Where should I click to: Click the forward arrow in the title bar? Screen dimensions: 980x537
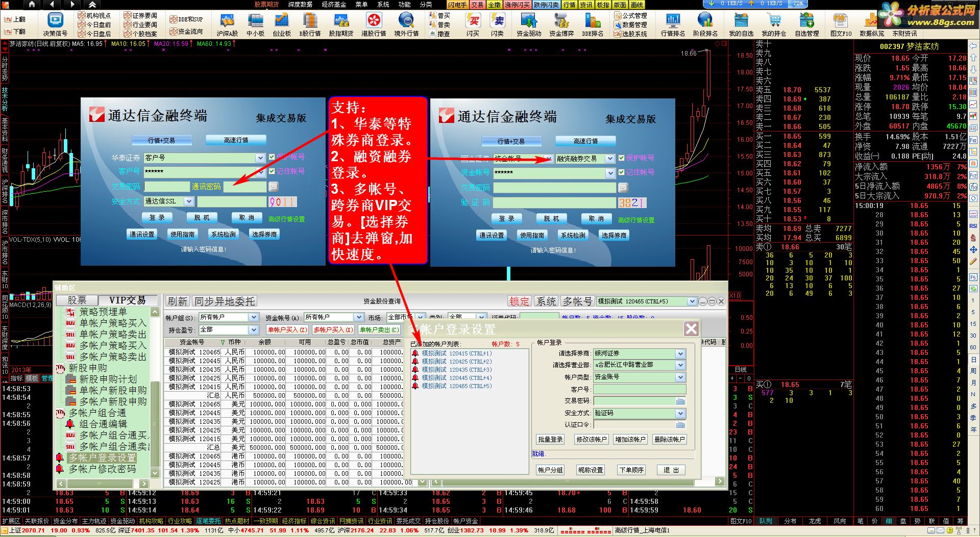pos(72,4)
